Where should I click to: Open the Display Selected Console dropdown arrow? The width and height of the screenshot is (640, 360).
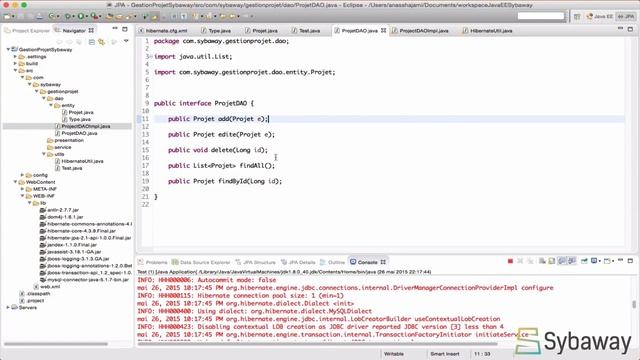(600, 261)
